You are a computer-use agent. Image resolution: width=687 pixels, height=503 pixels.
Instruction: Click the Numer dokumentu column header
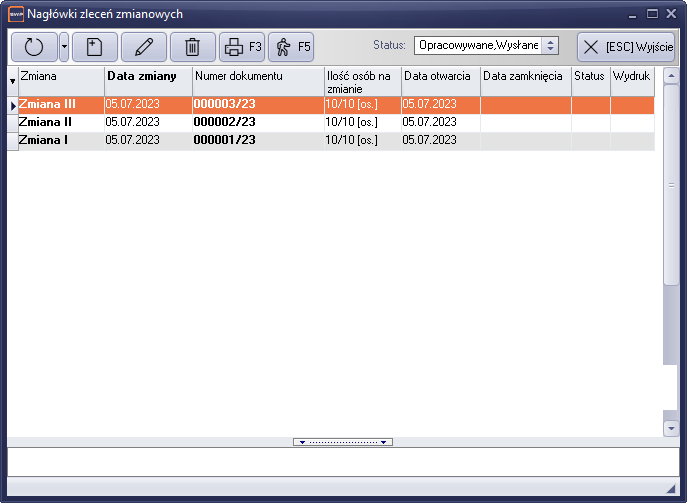[x=257, y=76]
